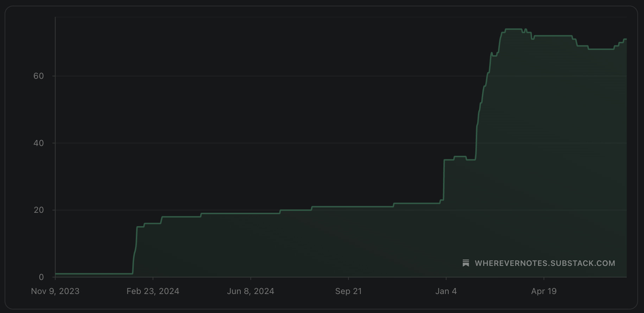Click the "Feb 23, 2024" x-axis label
The height and width of the screenshot is (313, 644).
[x=153, y=291]
